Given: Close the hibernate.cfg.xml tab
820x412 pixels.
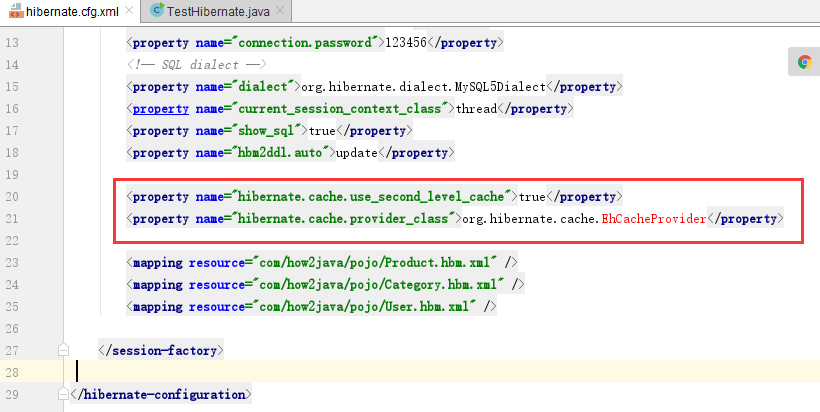Looking at the screenshot, I should coord(129,10).
